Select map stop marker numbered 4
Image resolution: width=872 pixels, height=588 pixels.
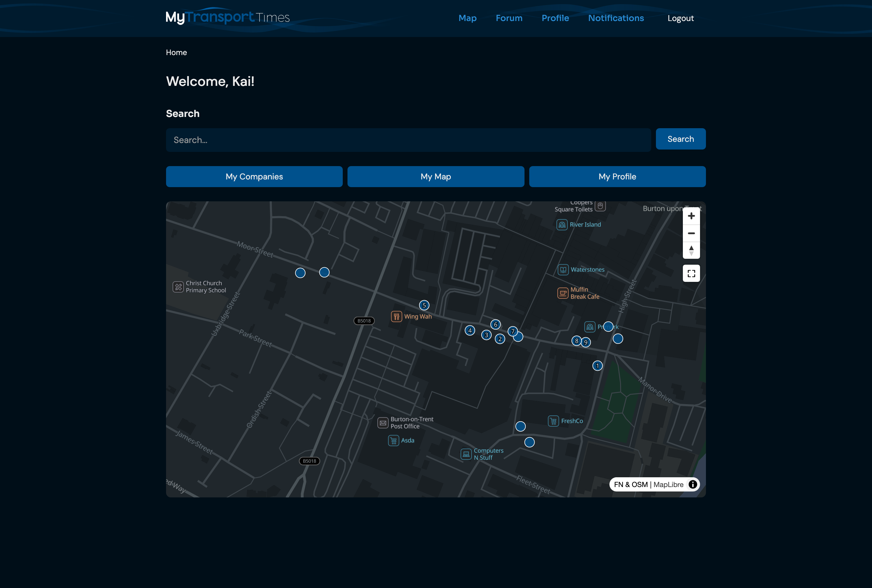coord(470,330)
